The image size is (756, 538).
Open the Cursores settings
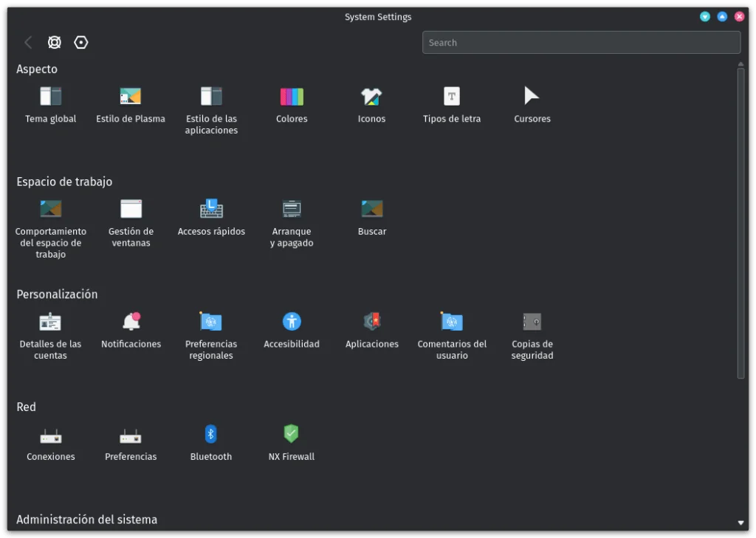(x=532, y=105)
